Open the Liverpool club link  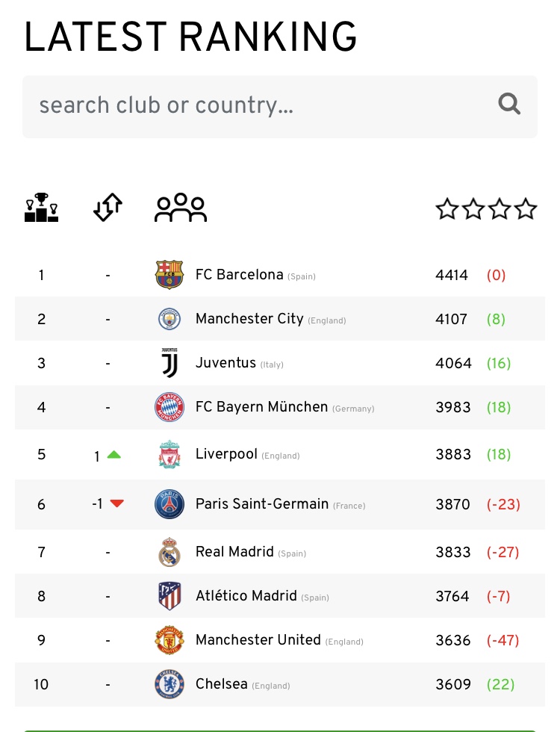[226, 454]
